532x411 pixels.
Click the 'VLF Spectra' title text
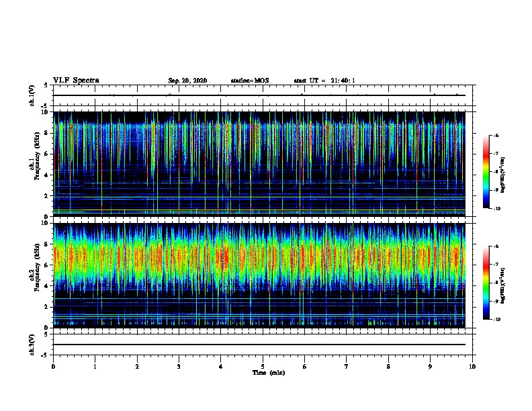pyautogui.click(x=76, y=81)
